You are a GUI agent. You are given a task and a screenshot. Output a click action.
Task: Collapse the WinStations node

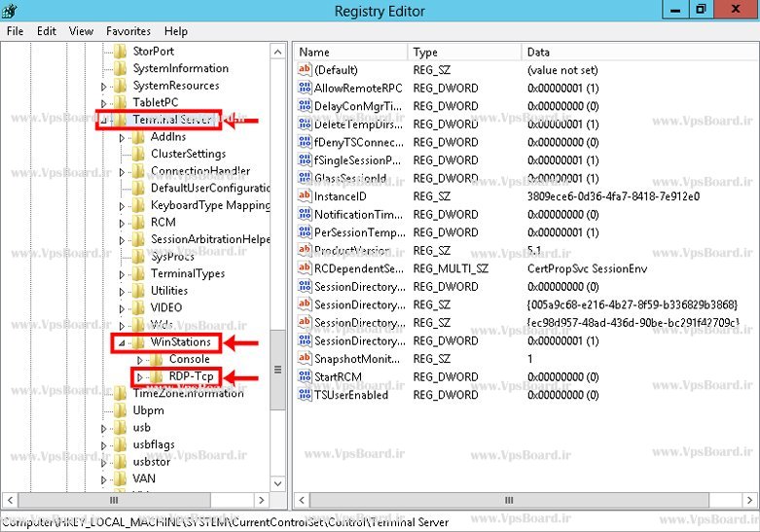[x=122, y=343]
